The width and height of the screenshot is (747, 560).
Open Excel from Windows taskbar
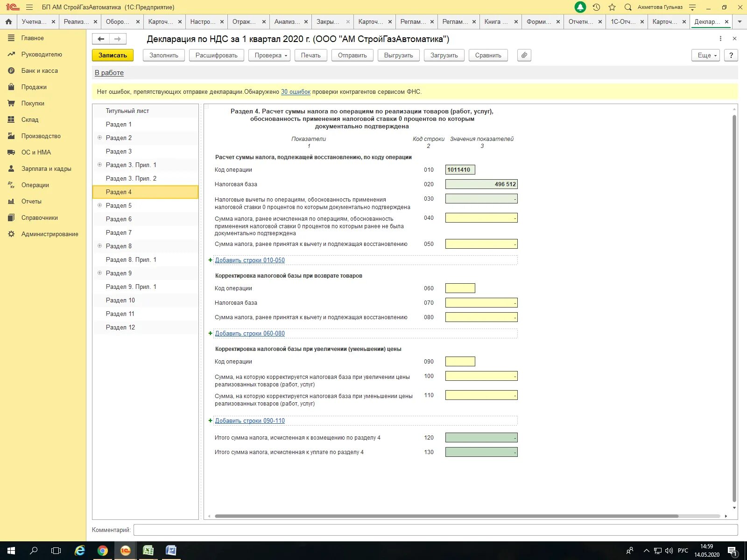(148, 551)
